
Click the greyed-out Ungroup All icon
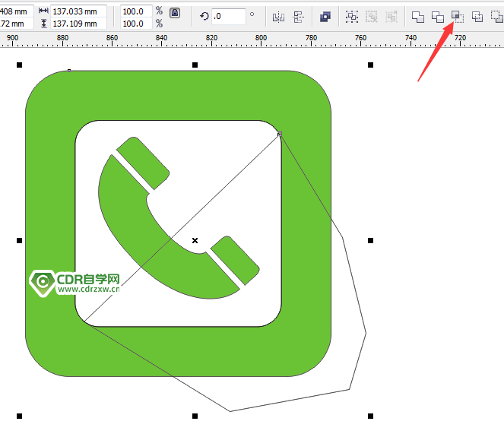[x=391, y=17]
